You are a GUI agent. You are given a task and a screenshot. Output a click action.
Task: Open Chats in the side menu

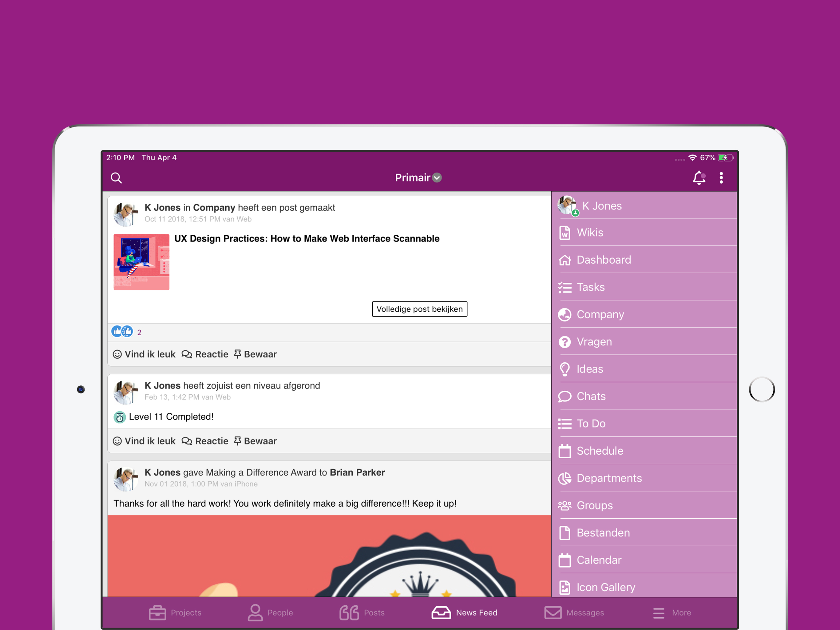[x=591, y=396]
